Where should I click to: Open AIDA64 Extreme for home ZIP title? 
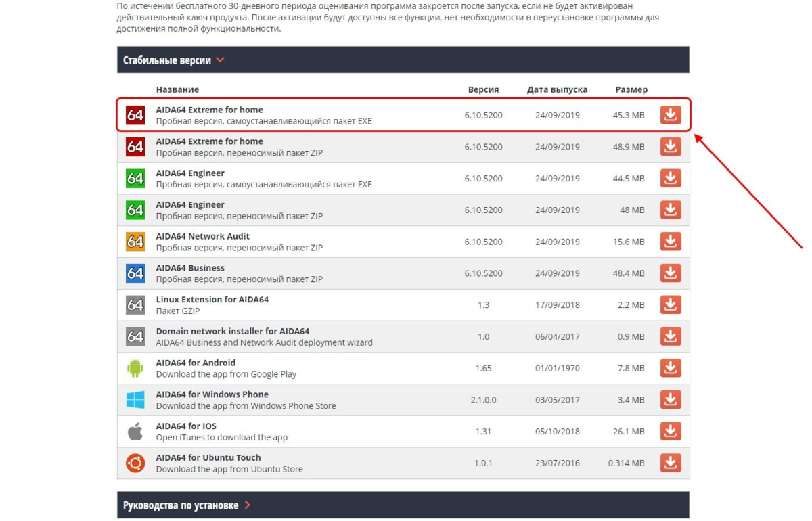click(x=209, y=141)
